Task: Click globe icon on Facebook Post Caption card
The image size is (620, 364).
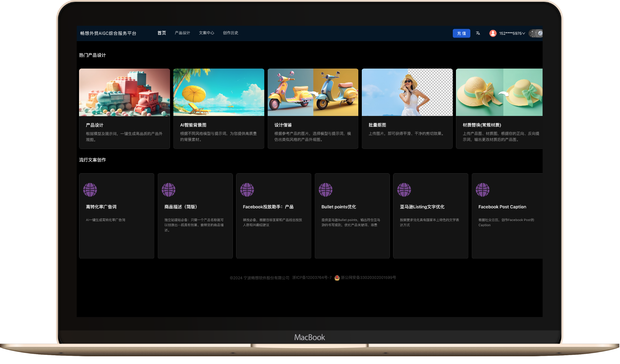Action: [x=483, y=190]
